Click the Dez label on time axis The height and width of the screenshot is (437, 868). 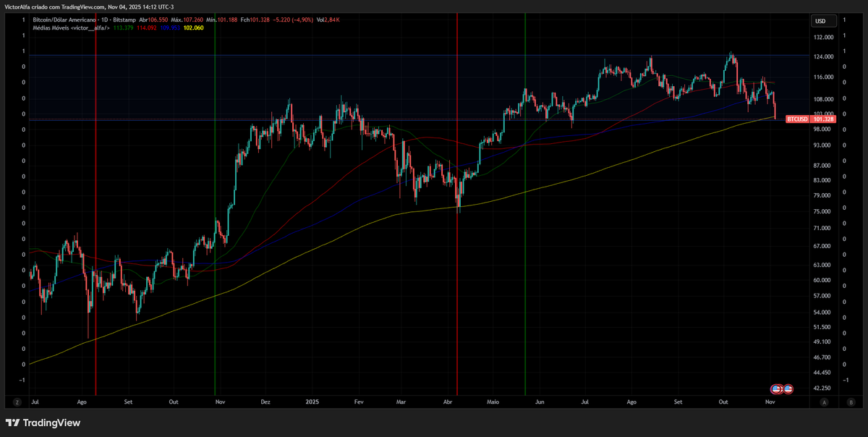pos(265,402)
